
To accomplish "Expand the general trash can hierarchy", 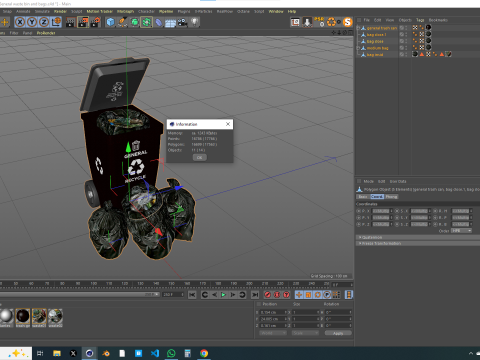I will [358, 28].
